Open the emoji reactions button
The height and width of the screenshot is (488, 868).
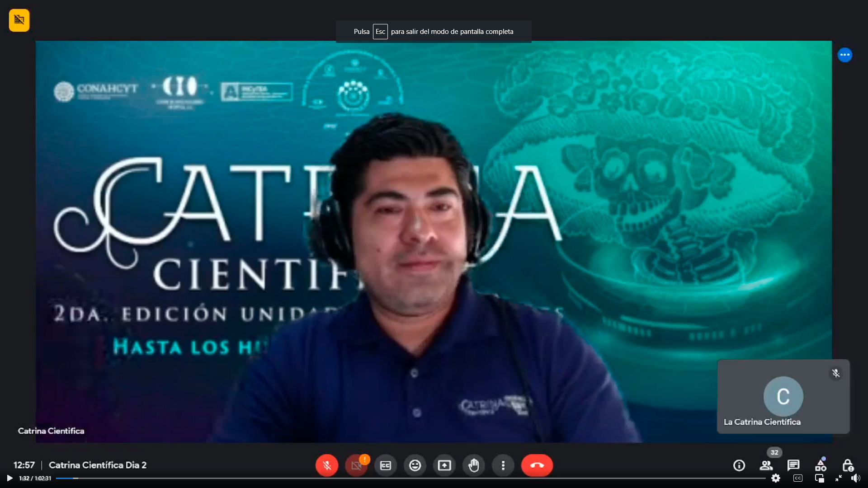(x=415, y=465)
